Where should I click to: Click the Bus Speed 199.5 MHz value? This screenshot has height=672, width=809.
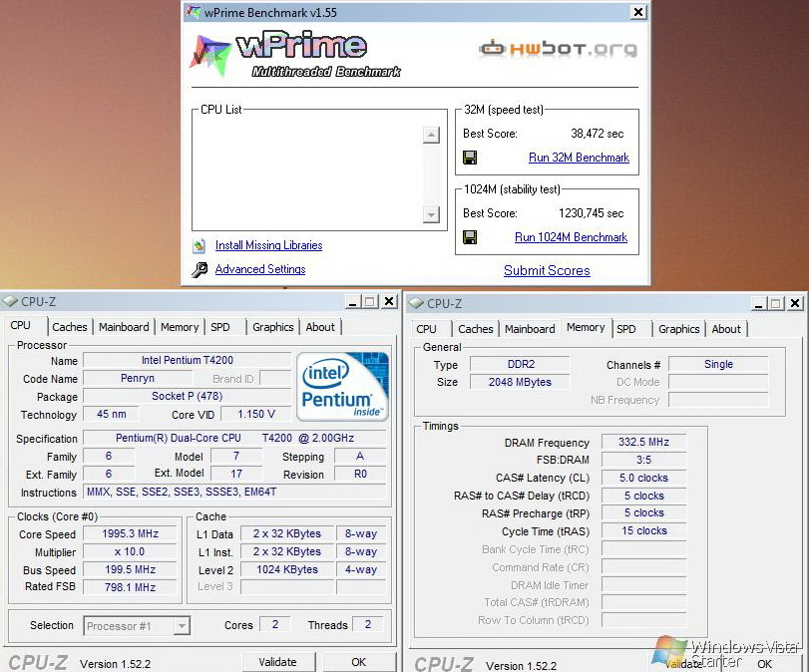tap(130, 569)
